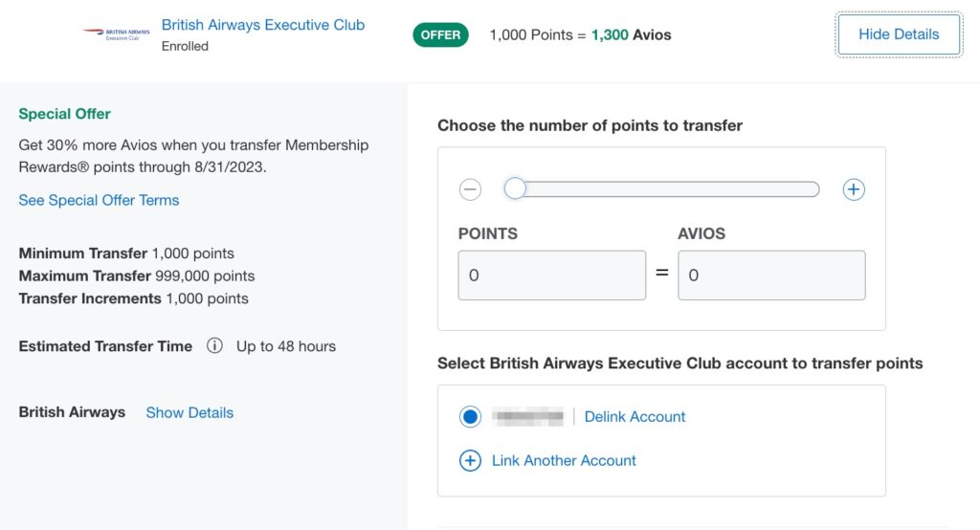
Task: Click the Delink Account link
Action: click(x=635, y=416)
